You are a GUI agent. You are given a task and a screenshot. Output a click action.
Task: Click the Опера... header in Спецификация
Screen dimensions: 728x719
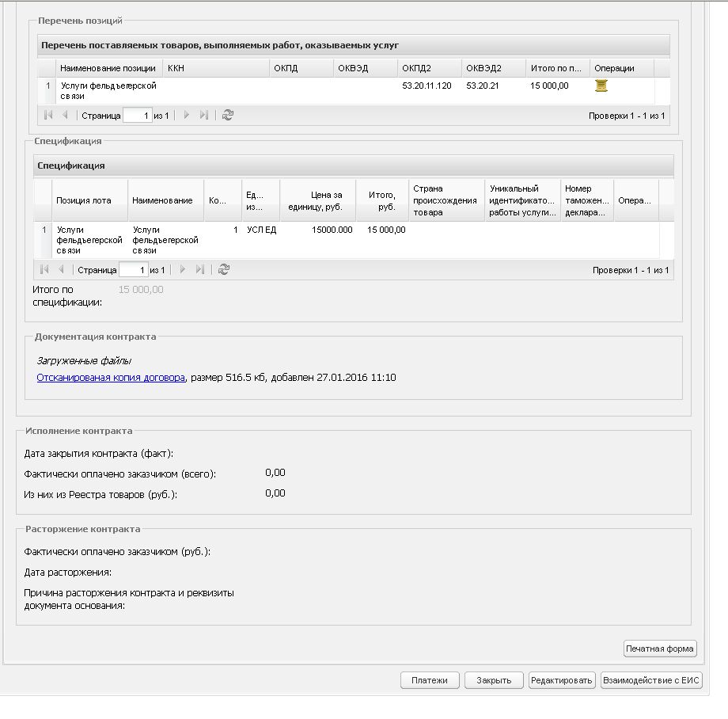[x=636, y=200]
